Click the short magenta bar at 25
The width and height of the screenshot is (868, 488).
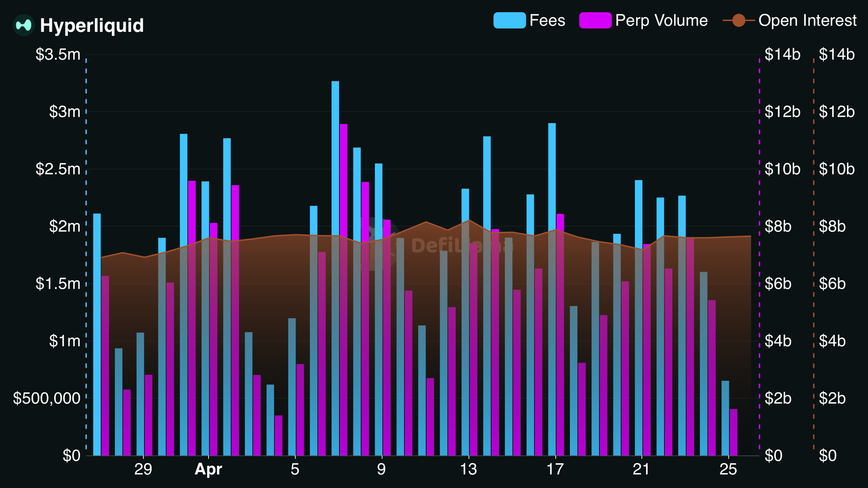coord(733,432)
